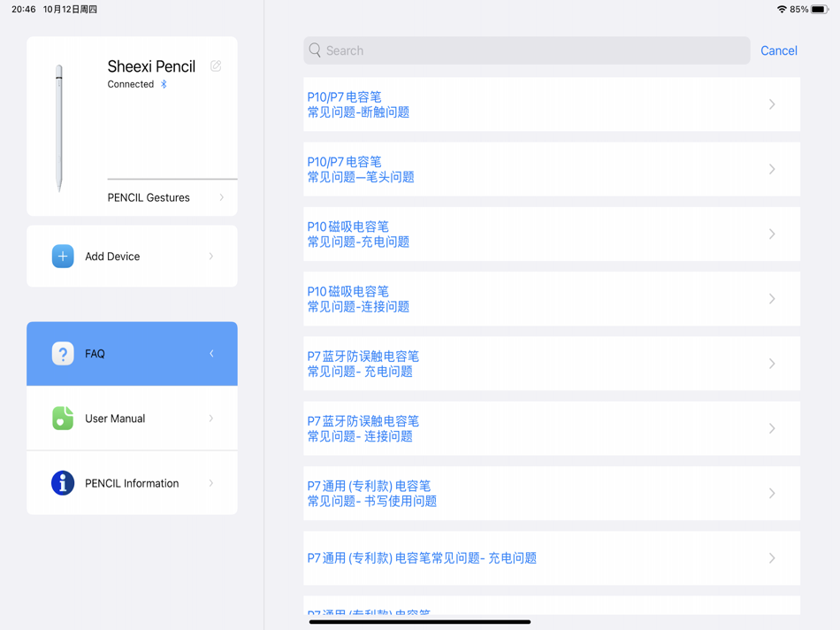
Task: Tap the edit pencil icon near Sheexi Pencil name
Action: (x=215, y=66)
